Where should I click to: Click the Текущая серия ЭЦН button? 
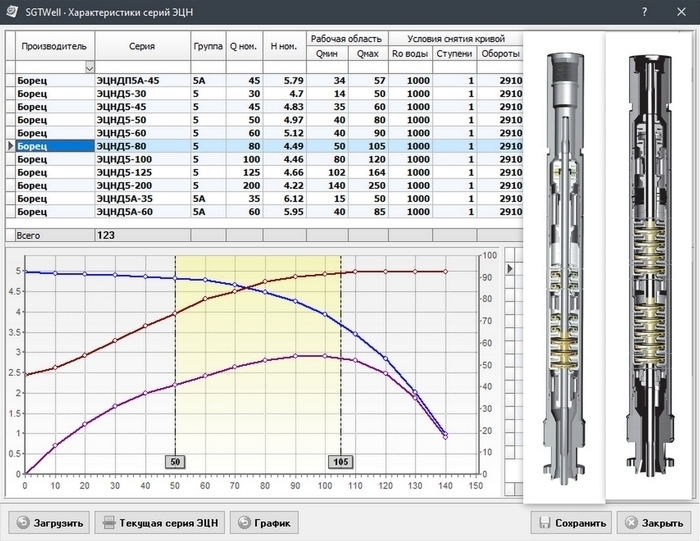point(161,522)
